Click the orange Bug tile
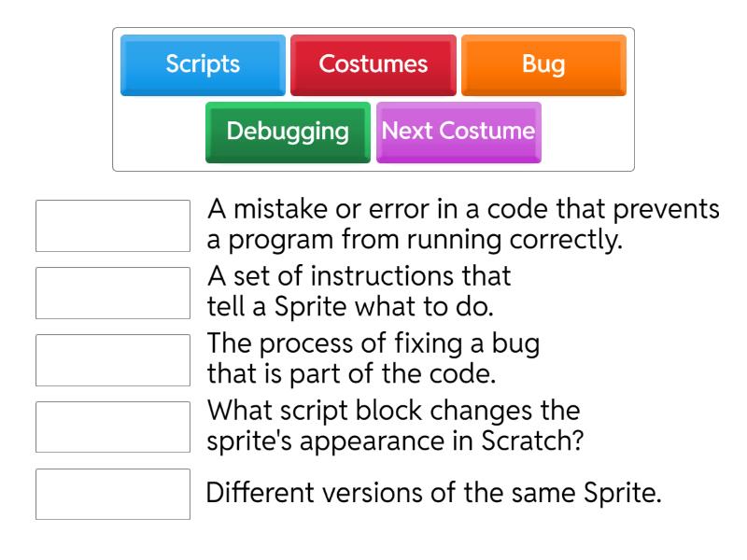The height and width of the screenshot is (560, 747). 543,64
